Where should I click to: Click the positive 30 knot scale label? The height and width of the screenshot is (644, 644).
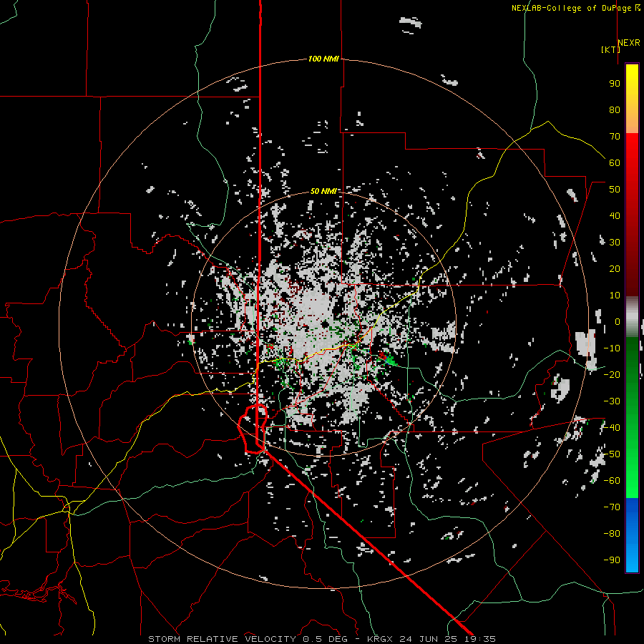615,243
